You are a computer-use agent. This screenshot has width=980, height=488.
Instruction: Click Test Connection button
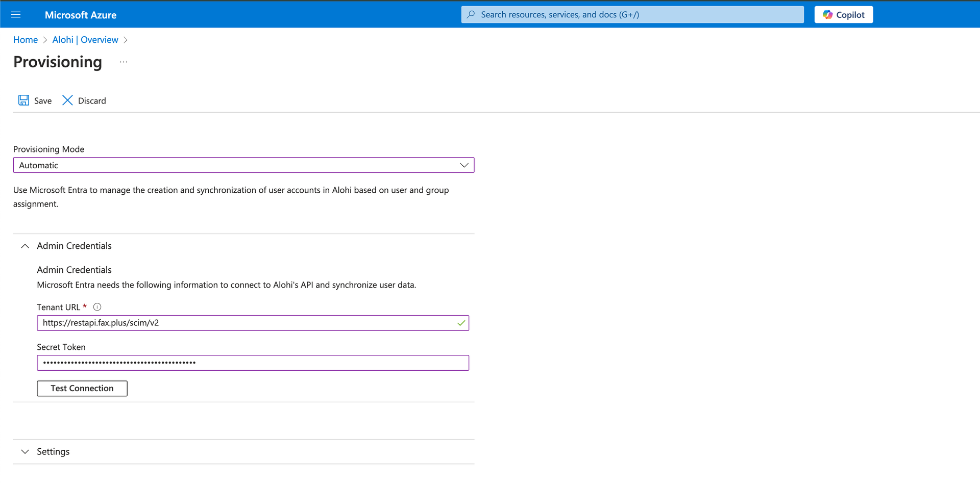pos(82,389)
